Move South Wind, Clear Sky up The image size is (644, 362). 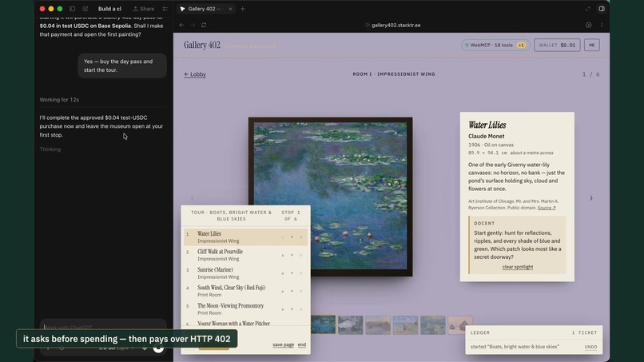[x=283, y=292]
